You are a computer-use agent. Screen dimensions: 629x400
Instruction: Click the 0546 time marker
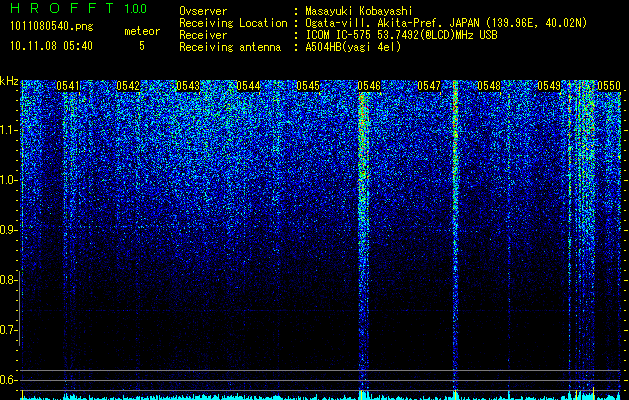pyautogui.click(x=369, y=86)
